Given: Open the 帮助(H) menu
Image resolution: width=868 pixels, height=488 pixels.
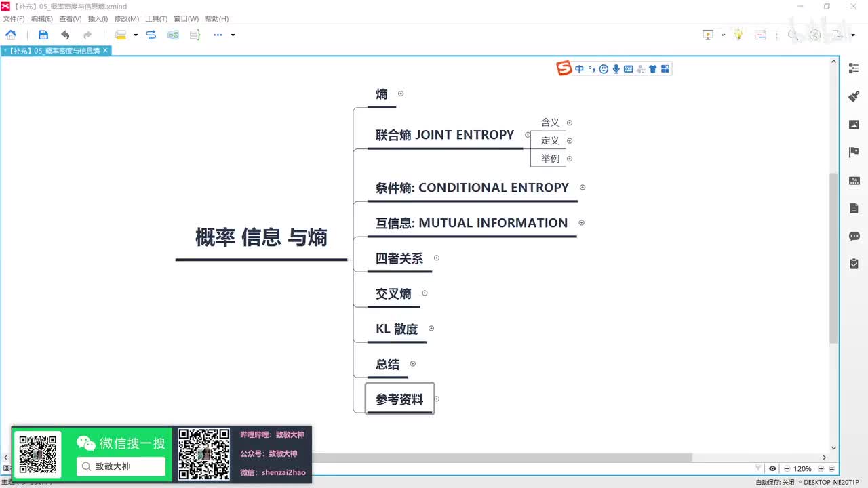Looking at the screenshot, I should pos(217,19).
